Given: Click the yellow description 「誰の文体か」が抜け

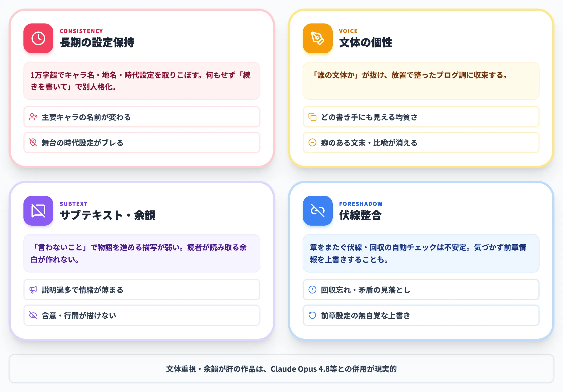Looking at the screenshot, I should pos(421,81).
